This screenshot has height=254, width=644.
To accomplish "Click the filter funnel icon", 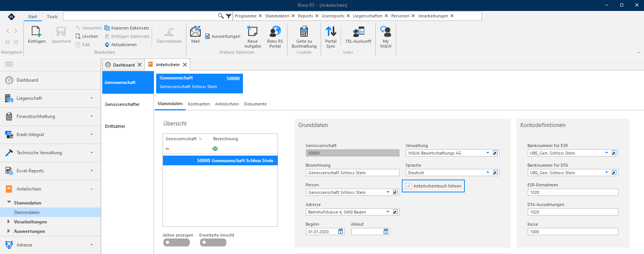I will (229, 16).
